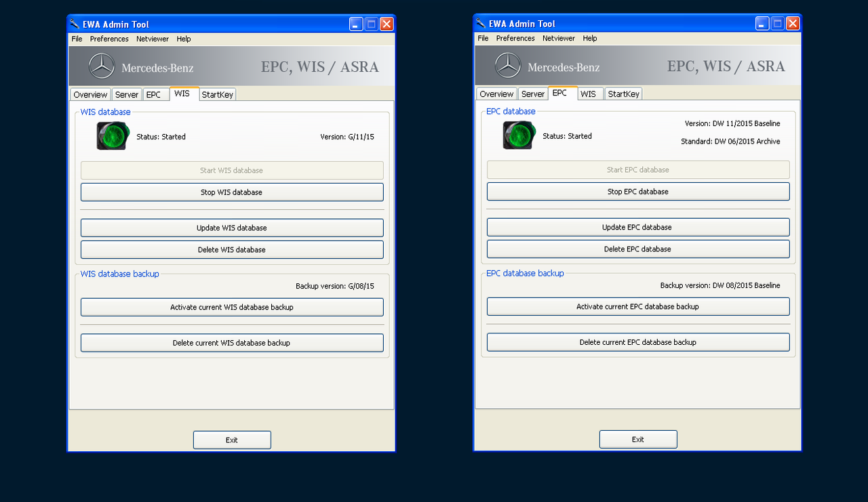Click the green traffic light in the WIS window

coord(113,136)
